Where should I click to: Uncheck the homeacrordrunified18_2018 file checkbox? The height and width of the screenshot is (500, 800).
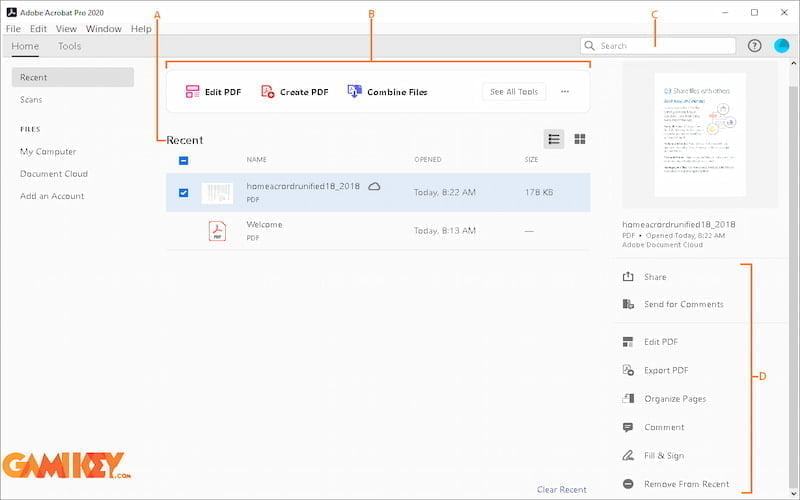click(x=184, y=193)
